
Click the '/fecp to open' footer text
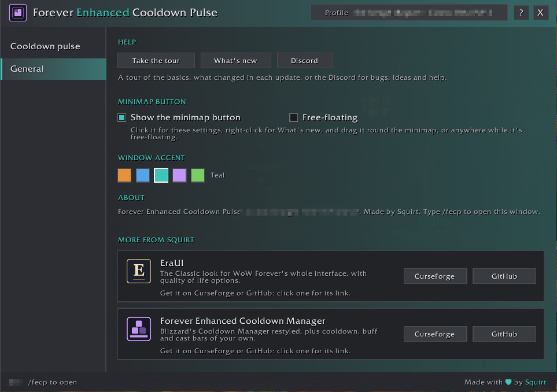[x=53, y=382]
